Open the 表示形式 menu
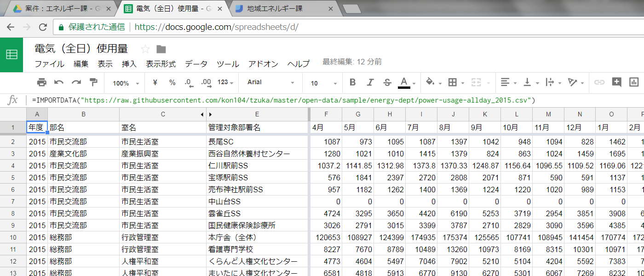Image resolution: width=644 pixels, height=276 pixels. [161, 64]
